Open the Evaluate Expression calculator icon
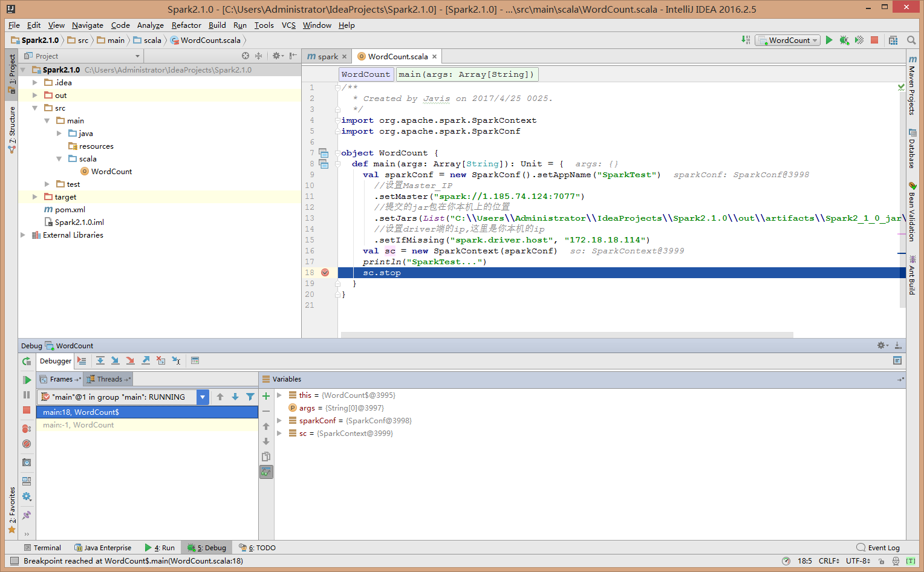Screen dimensions: 924x572 [195, 360]
